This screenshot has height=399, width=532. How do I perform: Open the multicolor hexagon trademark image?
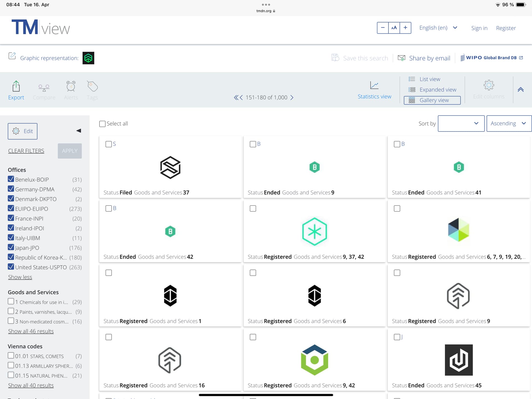point(459,230)
